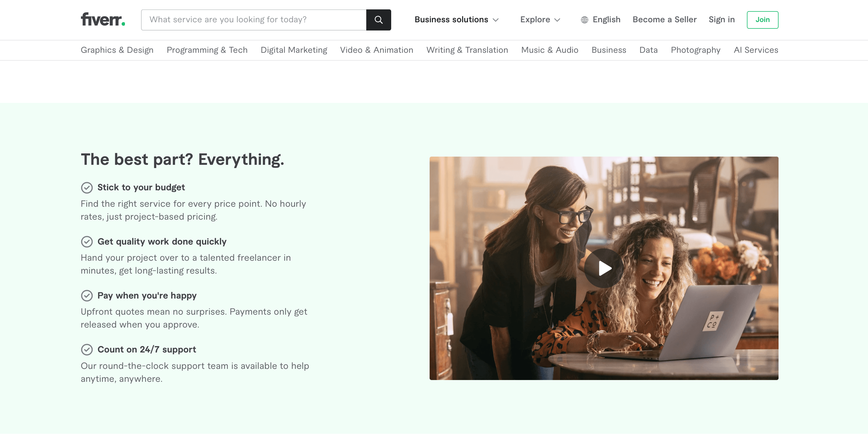Click the checkmark beside Pay when you're happy
The height and width of the screenshot is (434, 868).
point(87,296)
